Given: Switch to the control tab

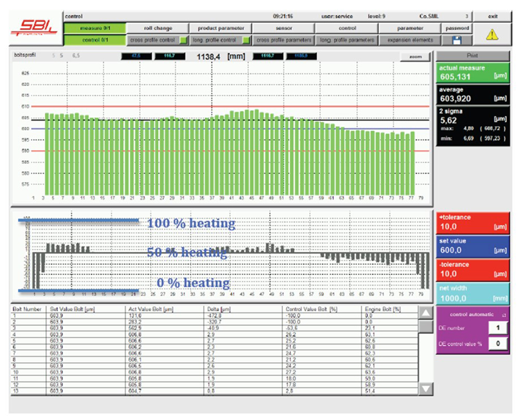Looking at the screenshot, I should coord(347,28).
